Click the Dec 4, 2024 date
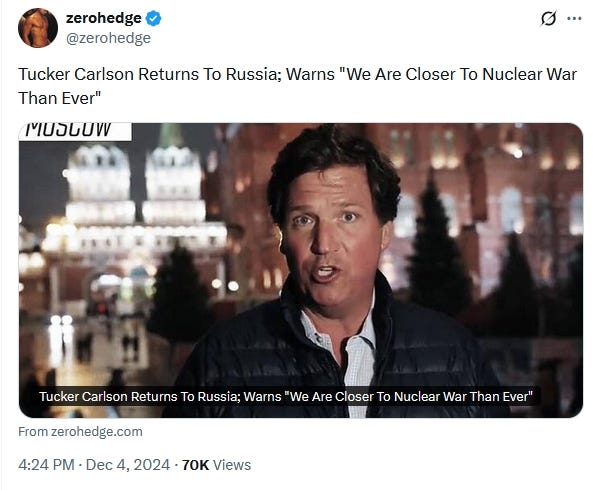Viewport: 600px width, 490px height. pos(128,465)
